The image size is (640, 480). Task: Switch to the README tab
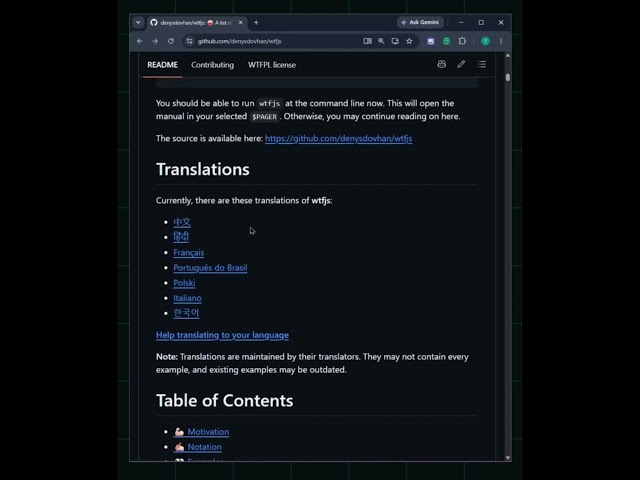[162, 65]
